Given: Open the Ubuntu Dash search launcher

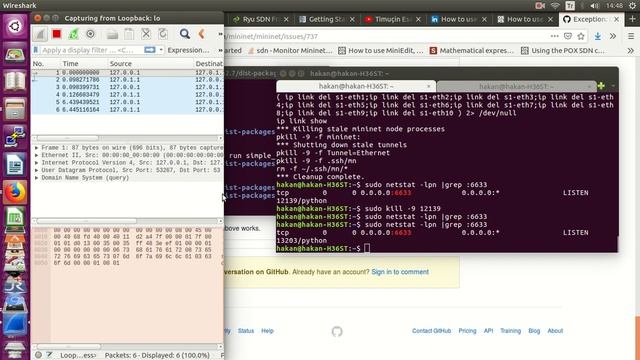Looking at the screenshot, I should (15, 27).
